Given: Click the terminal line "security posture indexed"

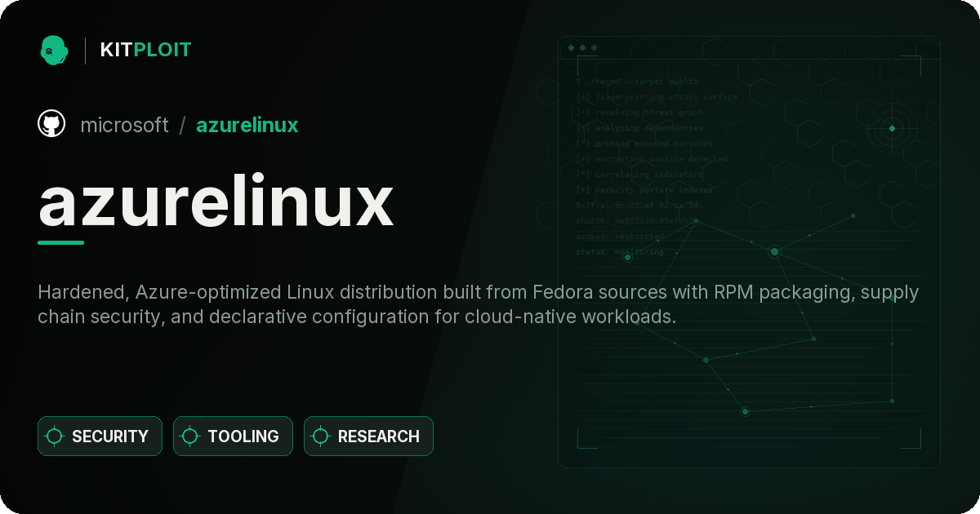Looking at the screenshot, I should pos(644,190).
